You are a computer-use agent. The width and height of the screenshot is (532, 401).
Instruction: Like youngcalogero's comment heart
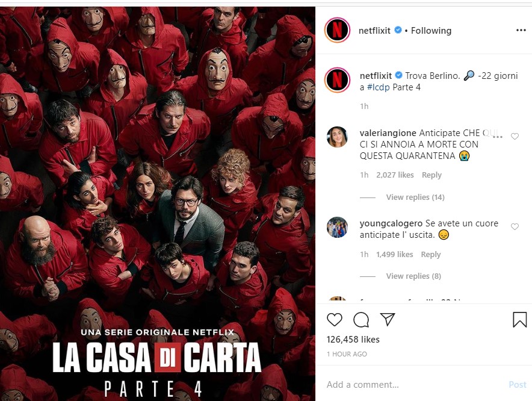pyautogui.click(x=515, y=226)
